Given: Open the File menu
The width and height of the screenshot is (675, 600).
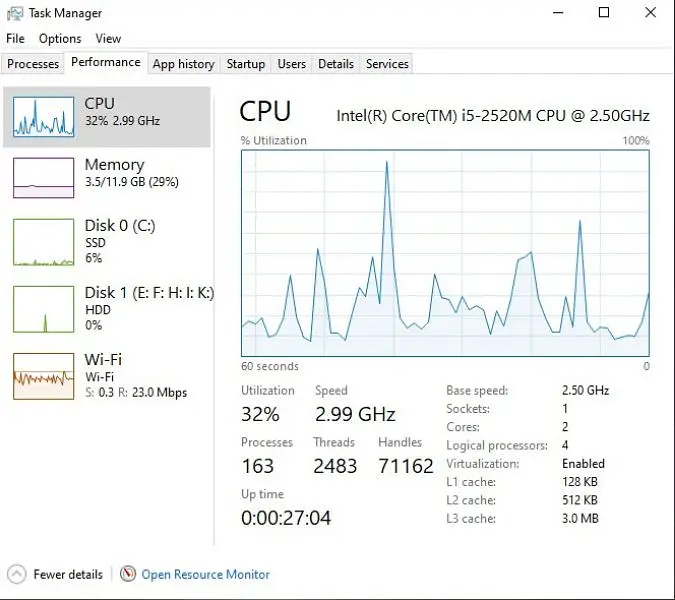Looking at the screenshot, I should coord(15,39).
